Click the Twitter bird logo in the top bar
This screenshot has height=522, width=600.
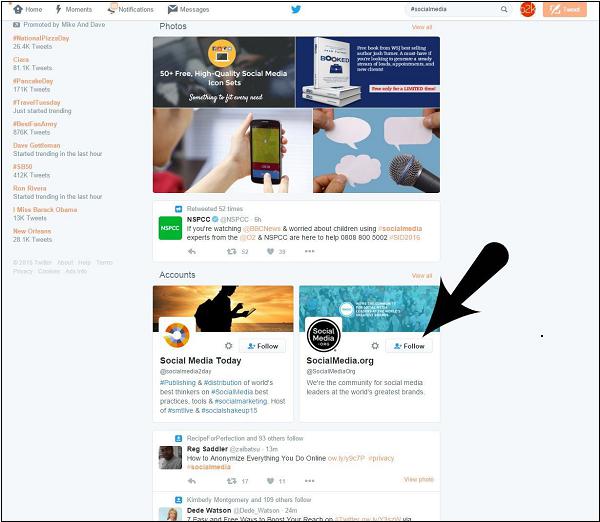coord(296,9)
